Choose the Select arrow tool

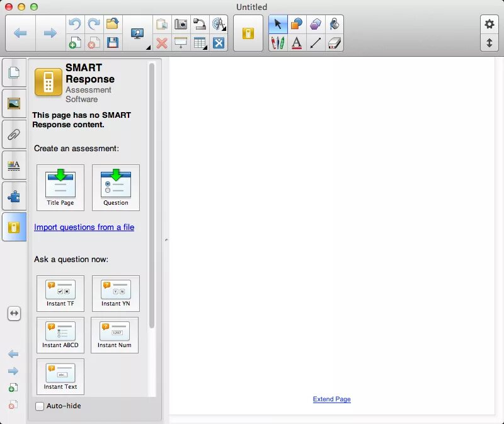(278, 24)
